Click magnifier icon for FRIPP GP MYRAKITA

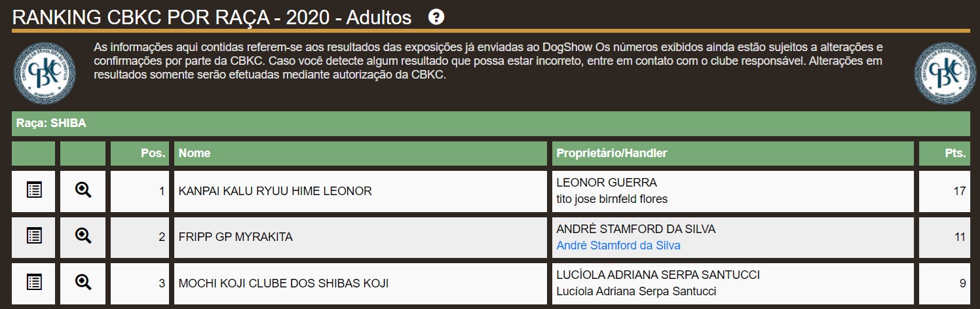point(83,236)
